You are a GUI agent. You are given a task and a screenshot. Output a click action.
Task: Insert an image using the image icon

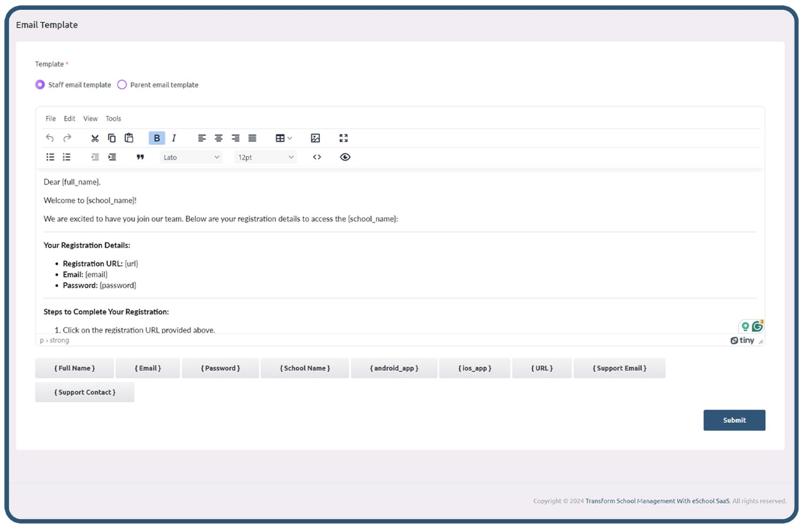pos(315,138)
